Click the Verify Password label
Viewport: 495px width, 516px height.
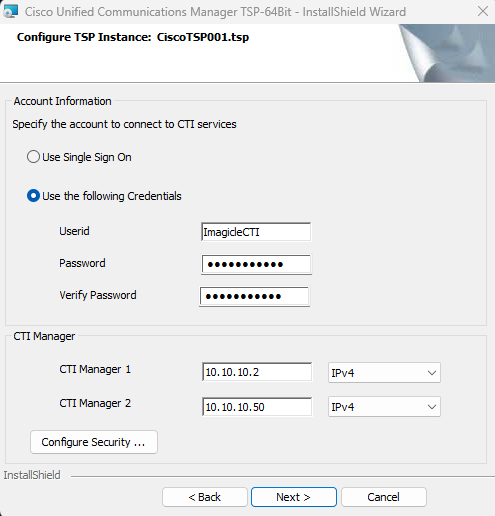coord(98,295)
